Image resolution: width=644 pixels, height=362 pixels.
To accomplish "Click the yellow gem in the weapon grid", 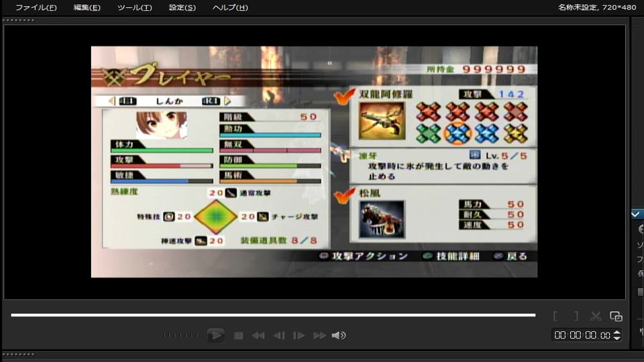I will point(515,133).
